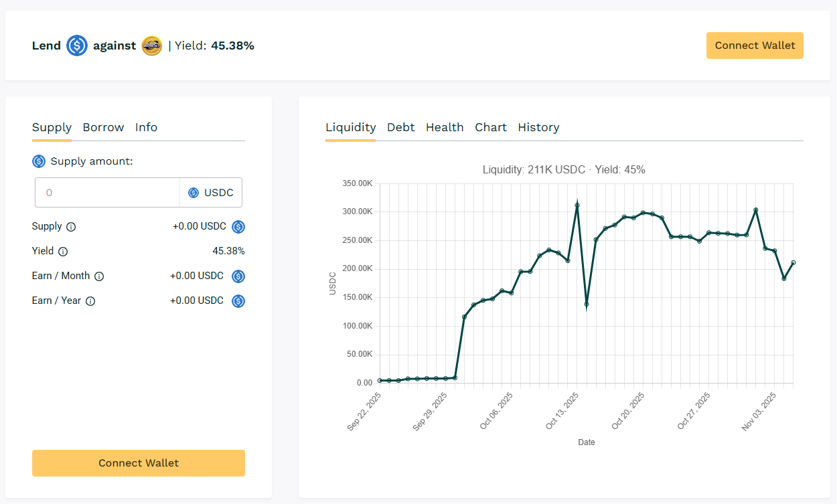View the History tab
The height and width of the screenshot is (504, 837).
click(x=538, y=127)
